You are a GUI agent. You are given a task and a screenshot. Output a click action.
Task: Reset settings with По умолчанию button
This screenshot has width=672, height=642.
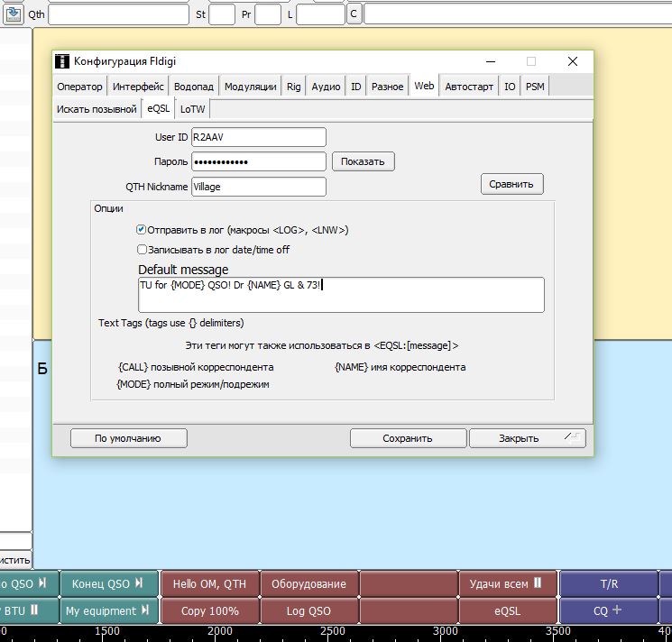click(128, 438)
